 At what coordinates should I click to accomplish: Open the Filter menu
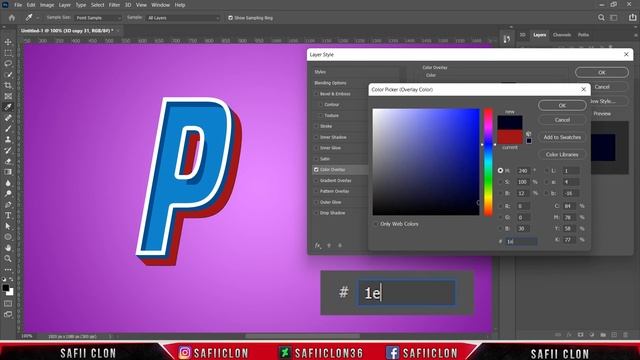point(114,5)
